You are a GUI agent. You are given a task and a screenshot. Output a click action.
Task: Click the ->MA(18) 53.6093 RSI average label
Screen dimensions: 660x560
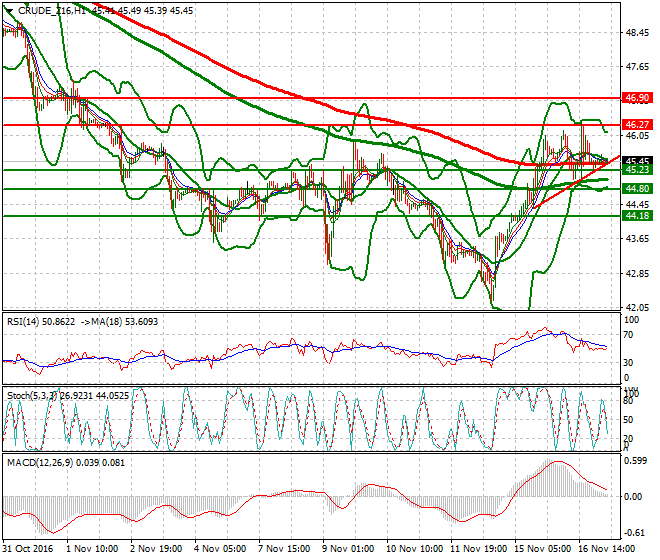tap(119, 322)
